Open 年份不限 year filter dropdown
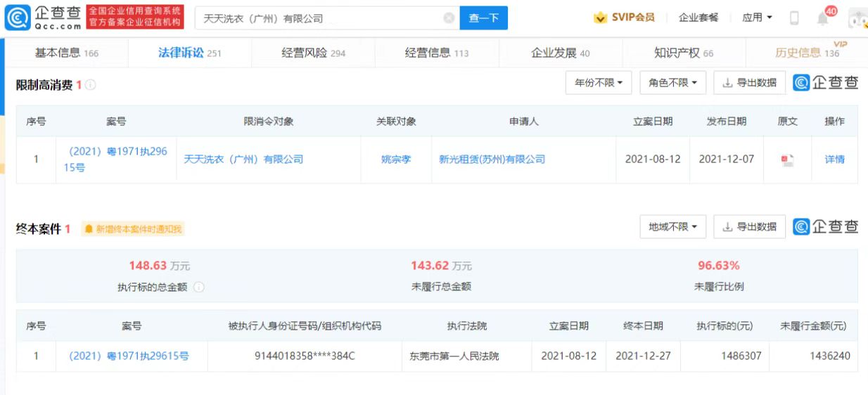The image size is (868, 395). click(599, 83)
